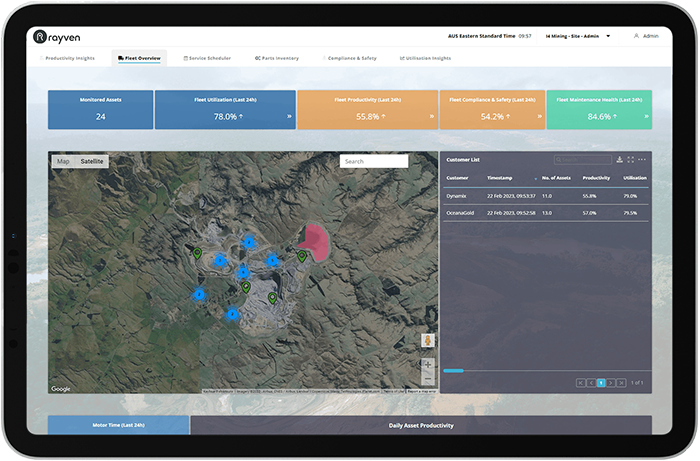Zoom in on the map

click(428, 365)
